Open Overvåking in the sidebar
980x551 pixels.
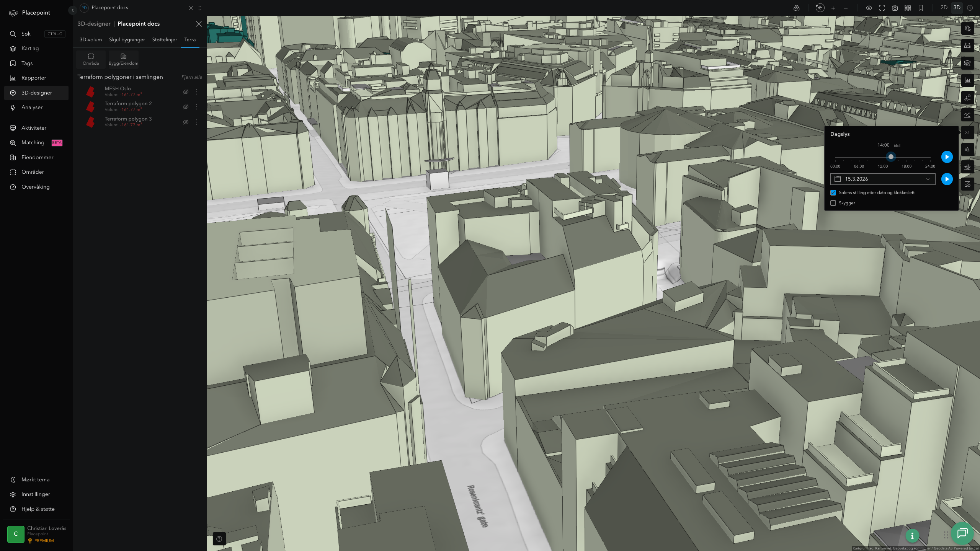36,187
